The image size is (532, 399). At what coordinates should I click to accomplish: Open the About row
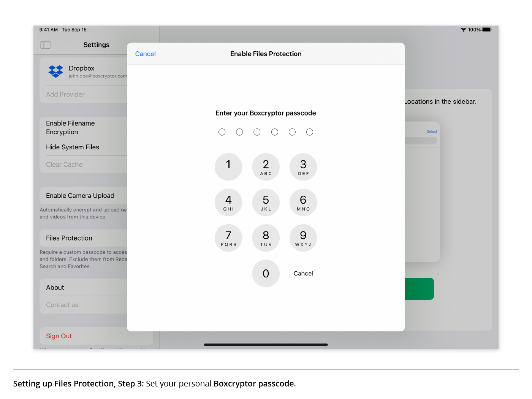pyautogui.click(x=84, y=288)
